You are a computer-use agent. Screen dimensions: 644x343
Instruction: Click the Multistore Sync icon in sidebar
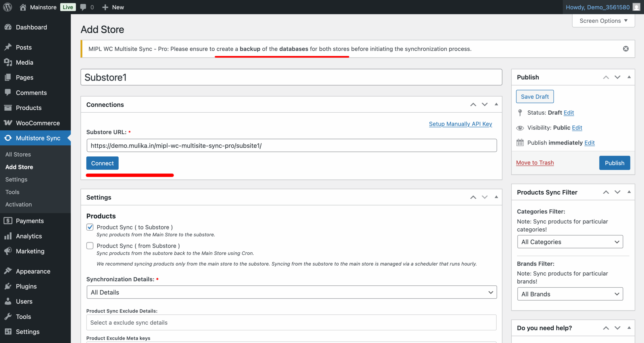click(x=8, y=138)
